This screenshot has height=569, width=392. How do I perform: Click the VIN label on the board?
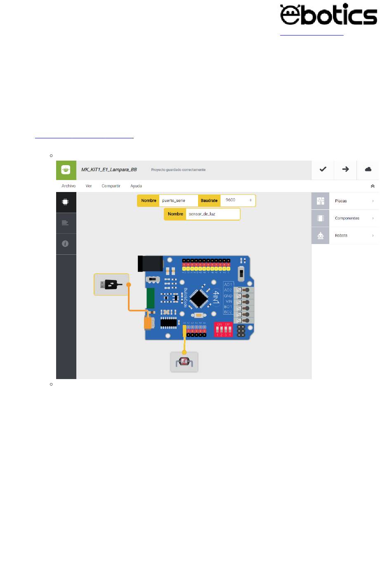(x=229, y=301)
